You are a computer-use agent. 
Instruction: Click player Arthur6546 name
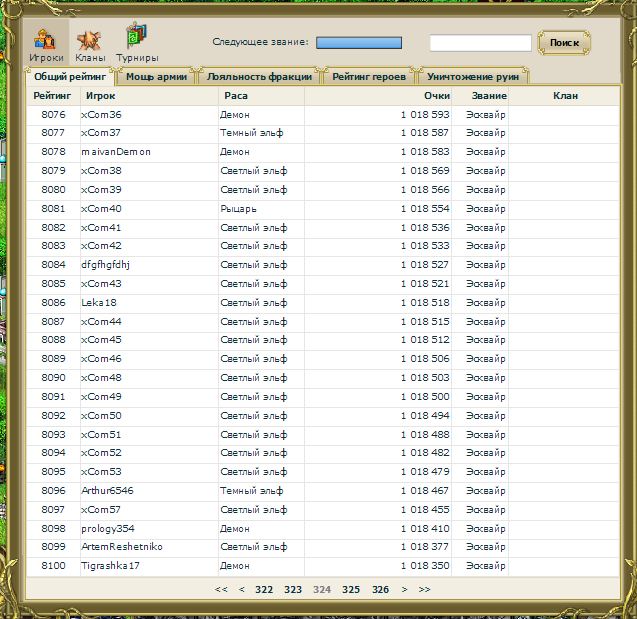tap(108, 491)
